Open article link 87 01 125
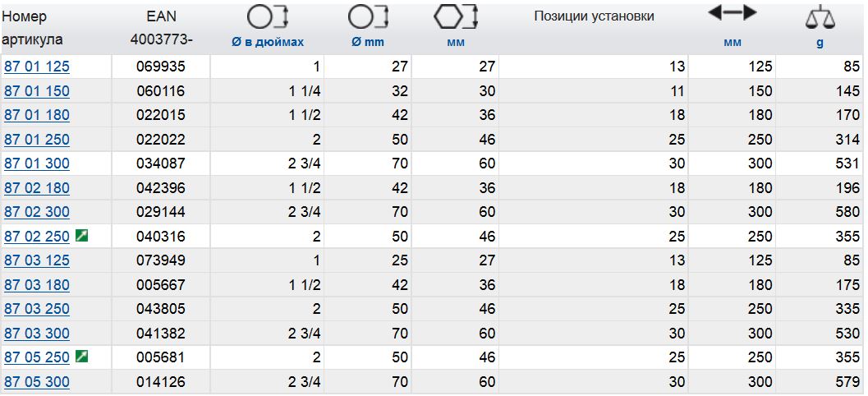868x396 pixels. point(37,67)
